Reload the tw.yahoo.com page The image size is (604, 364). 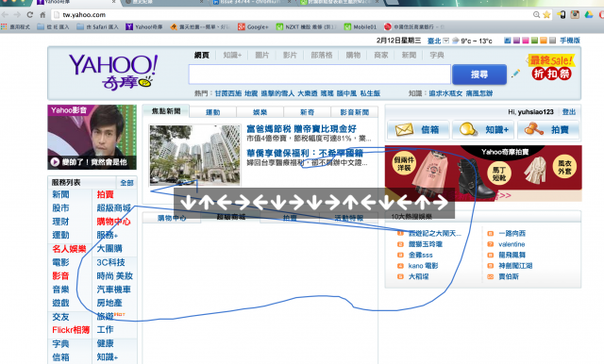(x=30, y=15)
